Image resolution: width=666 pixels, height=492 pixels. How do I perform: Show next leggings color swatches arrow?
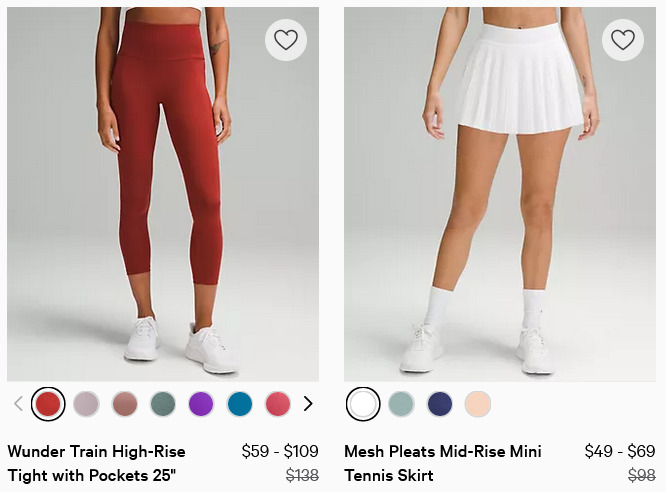coord(308,404)
